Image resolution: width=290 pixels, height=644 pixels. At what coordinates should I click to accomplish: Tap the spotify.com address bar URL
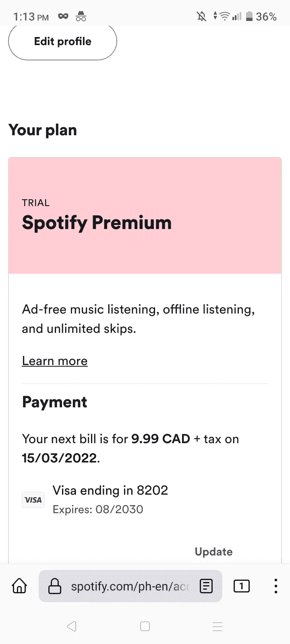click(x=130, y=586)
